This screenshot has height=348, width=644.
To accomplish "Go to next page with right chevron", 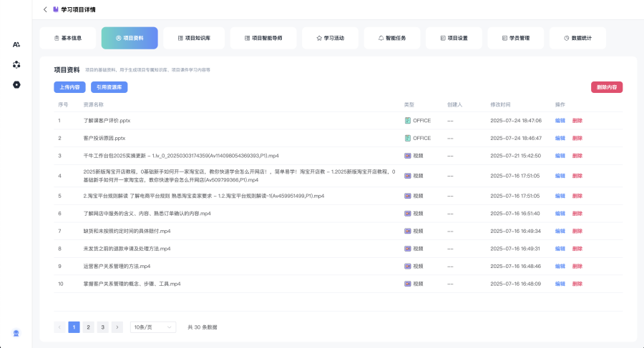I will (117, 327).
